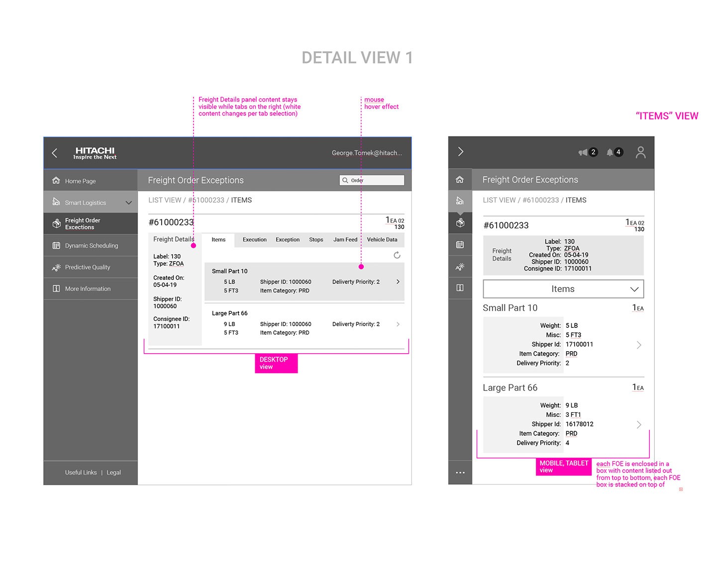This screenshot has width=709, height=588.
Task: Click the scheduling calendar icon in mobile sidebar
Action: coord(460,245)
